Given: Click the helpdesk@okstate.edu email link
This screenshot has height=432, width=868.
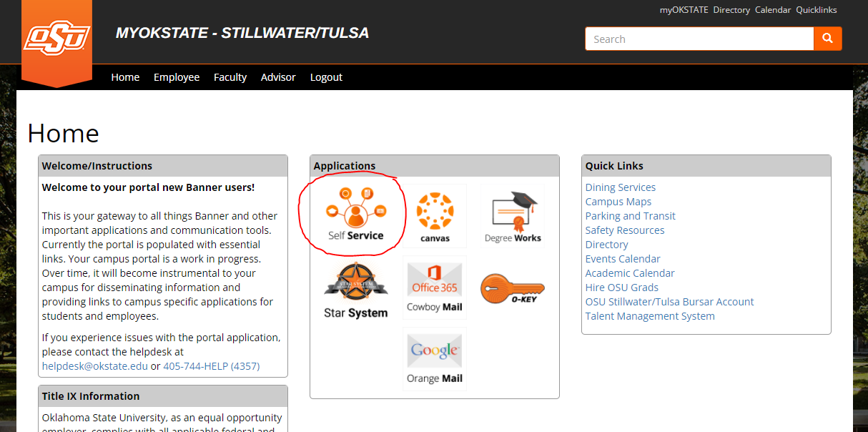Looking at the screenshot, I should pyautogui.click(x=94, y=366).
